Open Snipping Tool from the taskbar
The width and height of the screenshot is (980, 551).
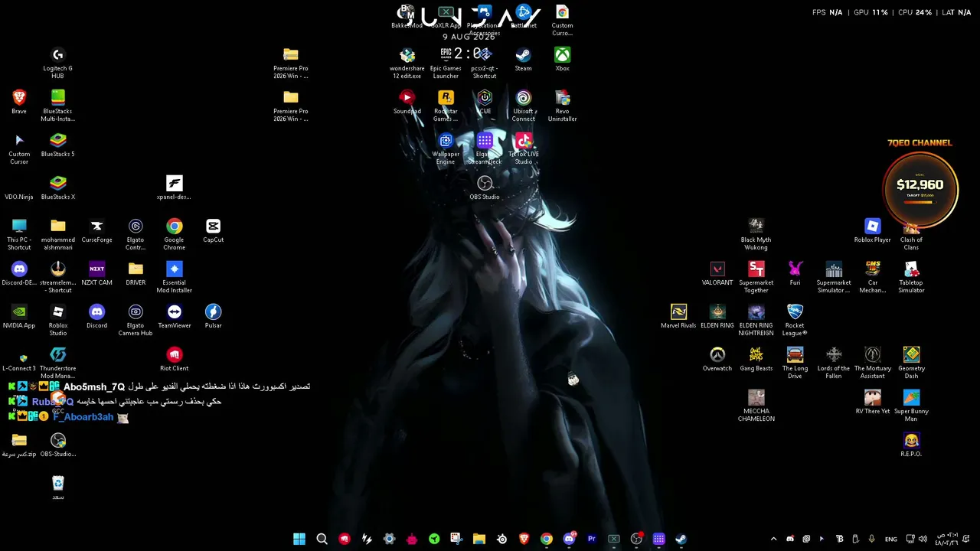[x=456, y=539]
